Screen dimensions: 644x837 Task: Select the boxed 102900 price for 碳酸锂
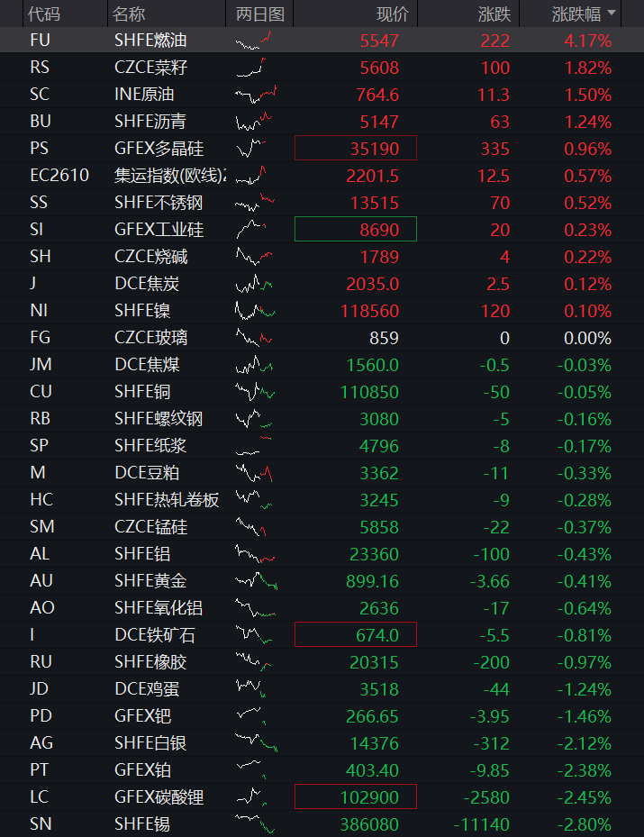pos(356,797)
